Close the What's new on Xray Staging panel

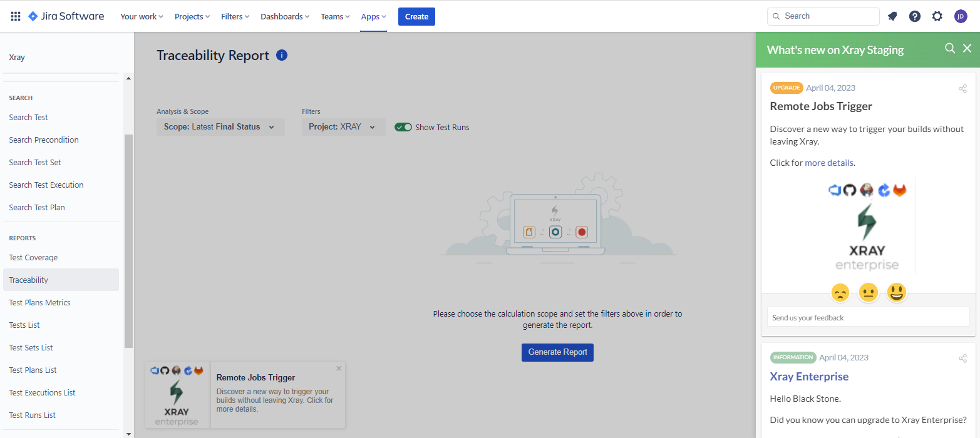coord(967,48)
